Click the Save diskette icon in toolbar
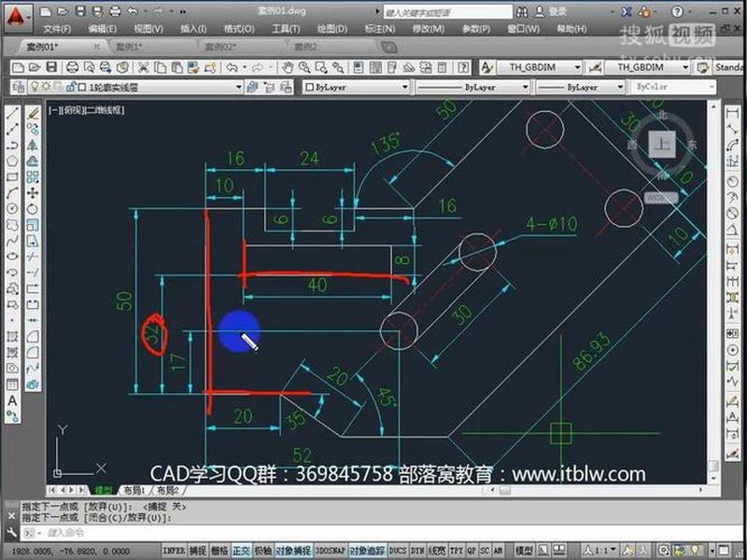Screen dimensions: 747x560 pos(51,67)
